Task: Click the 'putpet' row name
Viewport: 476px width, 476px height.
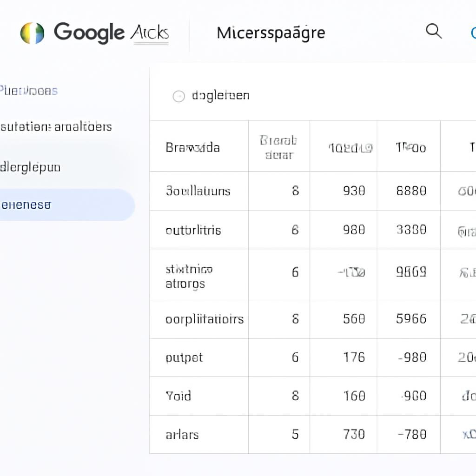Action: click(184, 358)
